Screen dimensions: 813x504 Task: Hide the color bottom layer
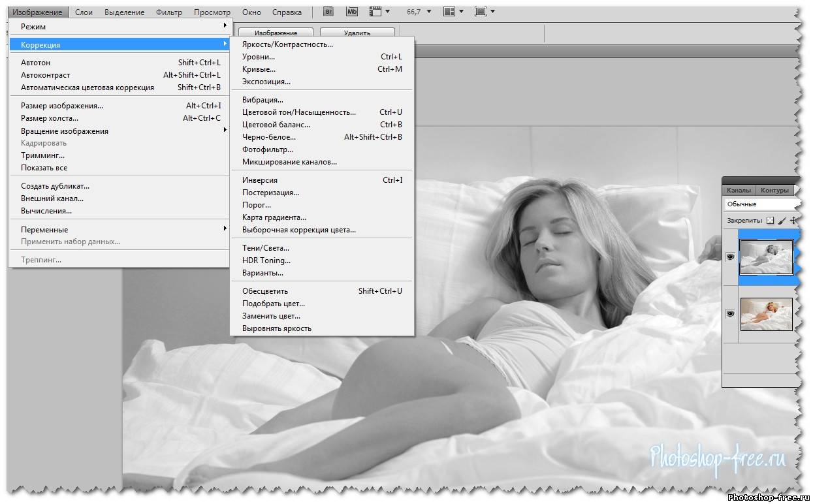(x=730, y=314)
